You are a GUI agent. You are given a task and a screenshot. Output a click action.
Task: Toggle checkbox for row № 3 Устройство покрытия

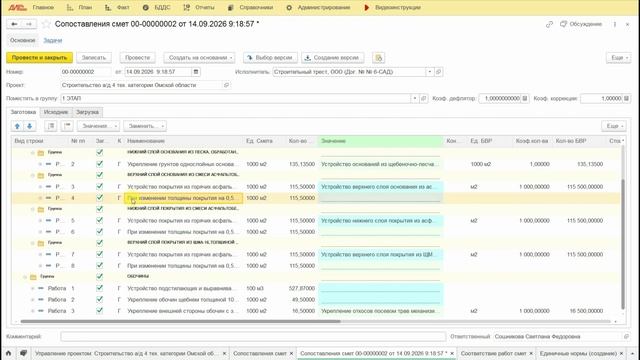pyautogui.click(x=100, y=187)
